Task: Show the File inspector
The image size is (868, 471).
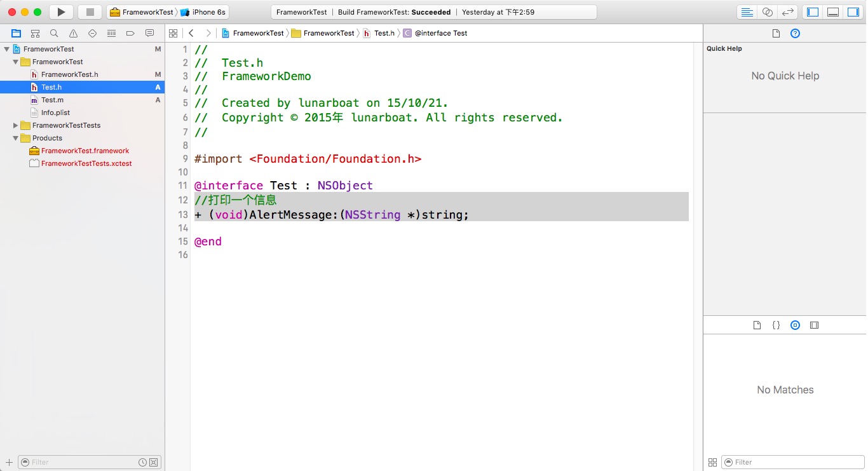Action: 776,33
